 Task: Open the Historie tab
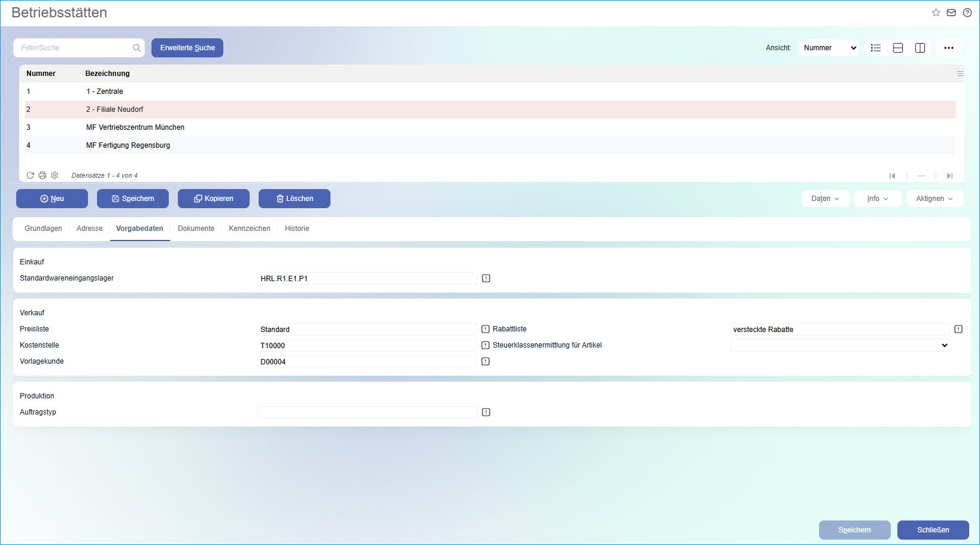pyautogui.click(x=297, y=229)
